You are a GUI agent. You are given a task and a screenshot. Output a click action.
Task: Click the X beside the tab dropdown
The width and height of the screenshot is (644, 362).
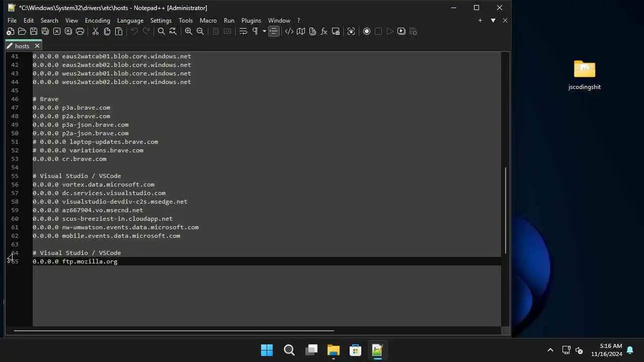point(505,21)
